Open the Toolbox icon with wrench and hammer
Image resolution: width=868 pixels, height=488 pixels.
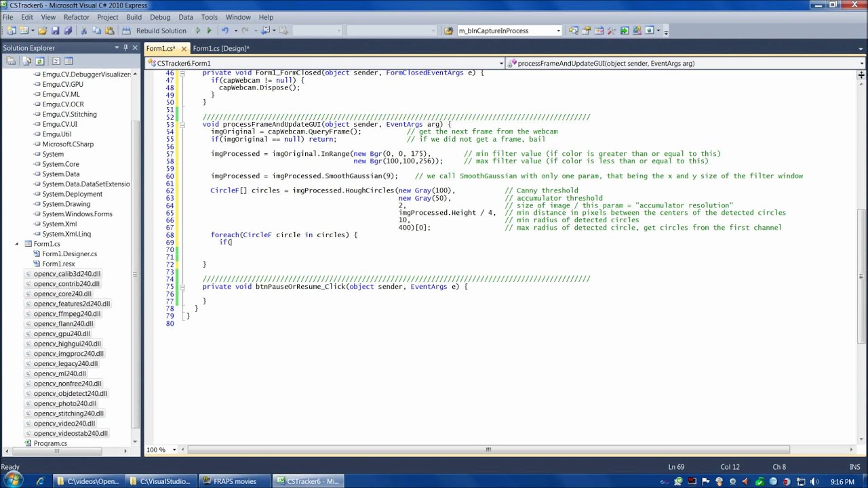click(x=612, y=30)
